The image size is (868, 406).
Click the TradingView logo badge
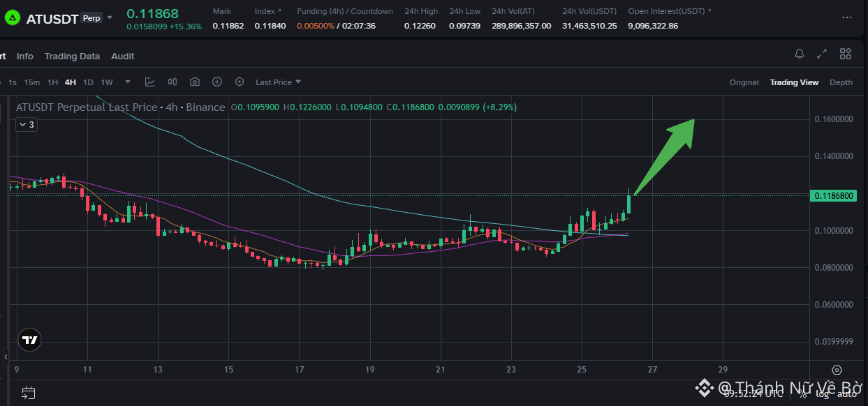[29, 340]
